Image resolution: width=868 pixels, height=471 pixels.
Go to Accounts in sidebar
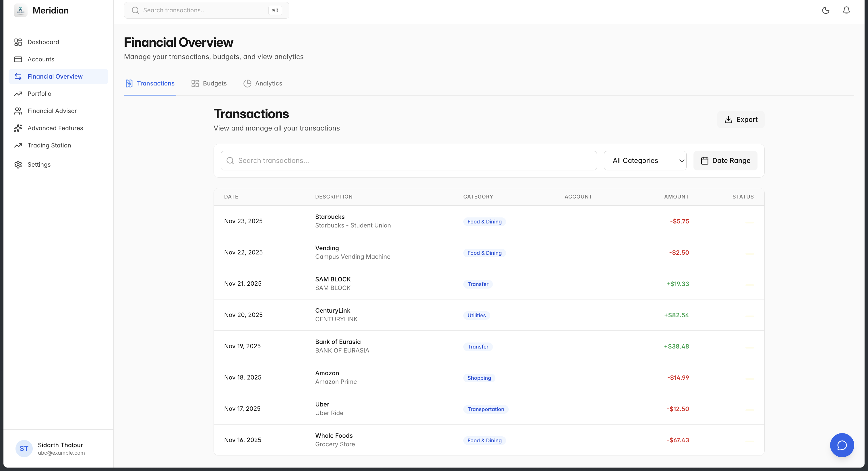41,59
